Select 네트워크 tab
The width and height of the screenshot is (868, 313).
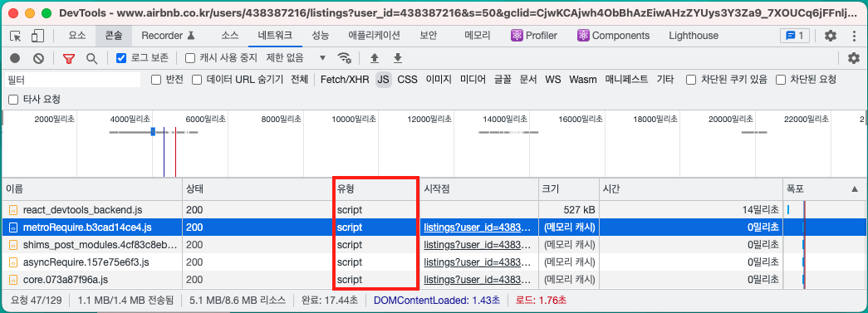pyautogui.click(x=275, y=36)
